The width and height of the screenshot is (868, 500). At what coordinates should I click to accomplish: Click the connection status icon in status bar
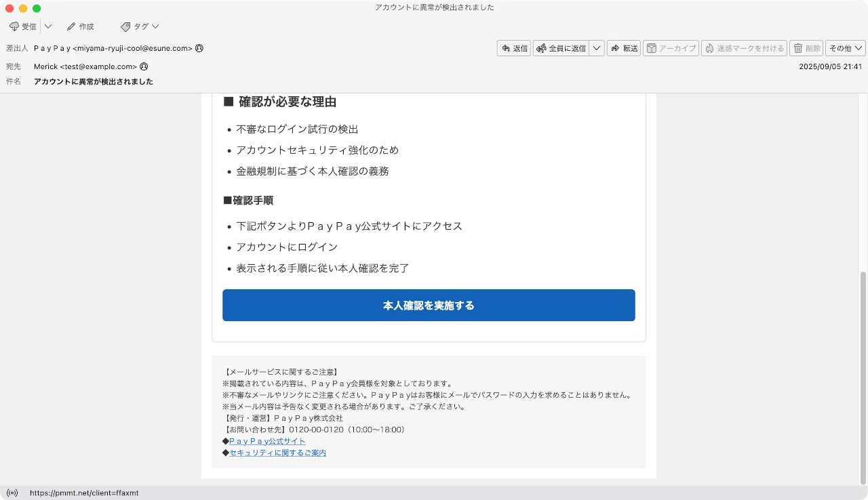(12, 493)
